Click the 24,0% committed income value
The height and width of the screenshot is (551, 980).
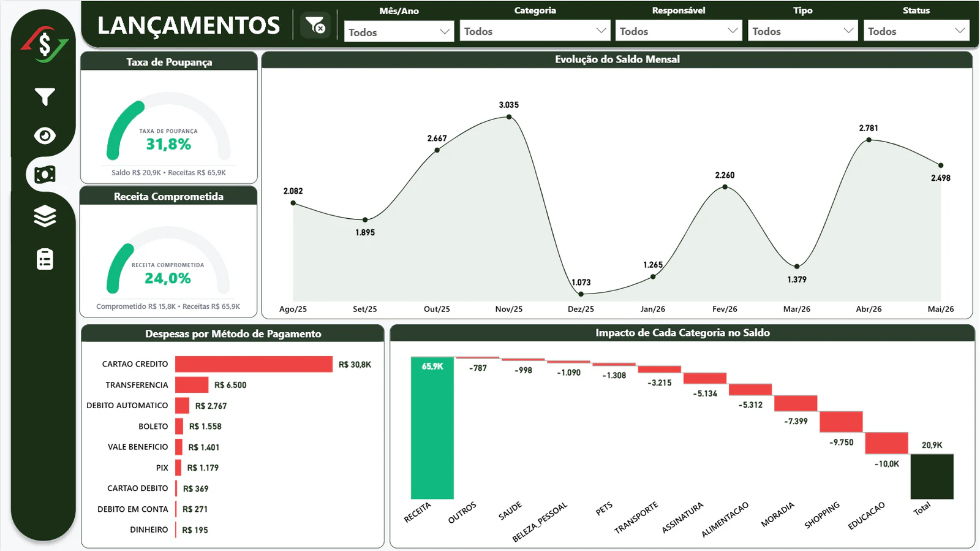click(x=168, y=278)
